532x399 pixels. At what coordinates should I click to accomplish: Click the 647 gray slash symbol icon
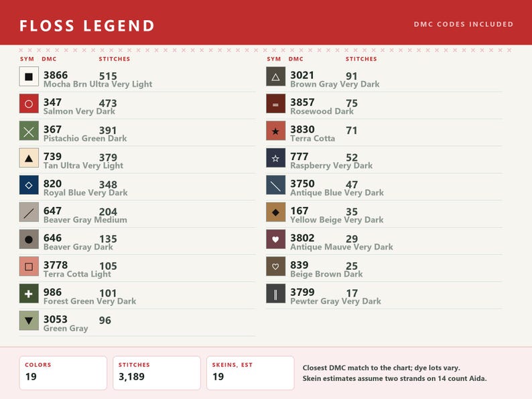[x=29, y=212]
